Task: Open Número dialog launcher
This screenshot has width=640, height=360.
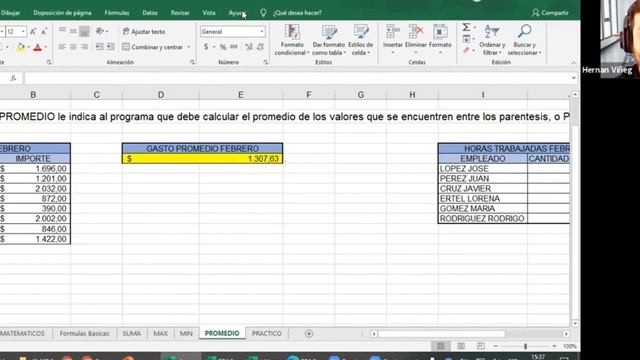Action: (x=266, y=62)
